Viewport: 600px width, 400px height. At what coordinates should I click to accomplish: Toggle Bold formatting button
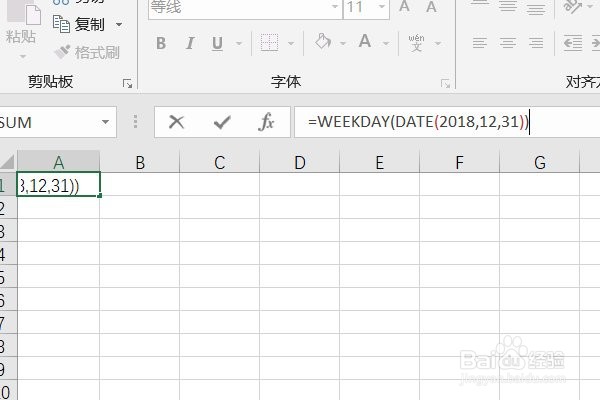pyautogui.click(x=161, y=43)
